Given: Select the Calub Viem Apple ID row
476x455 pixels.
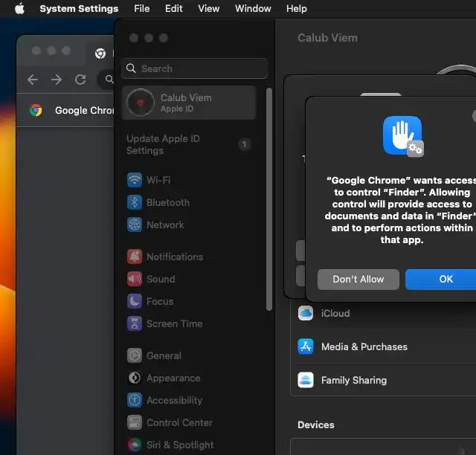Looking at the screenshot, I should point(189,103).
